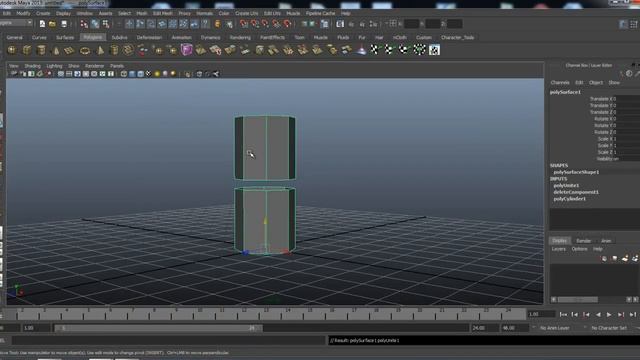Screen dimensions: 640x360
Task: Open the viewport Shading menu
Action: [x=32, y=66]
